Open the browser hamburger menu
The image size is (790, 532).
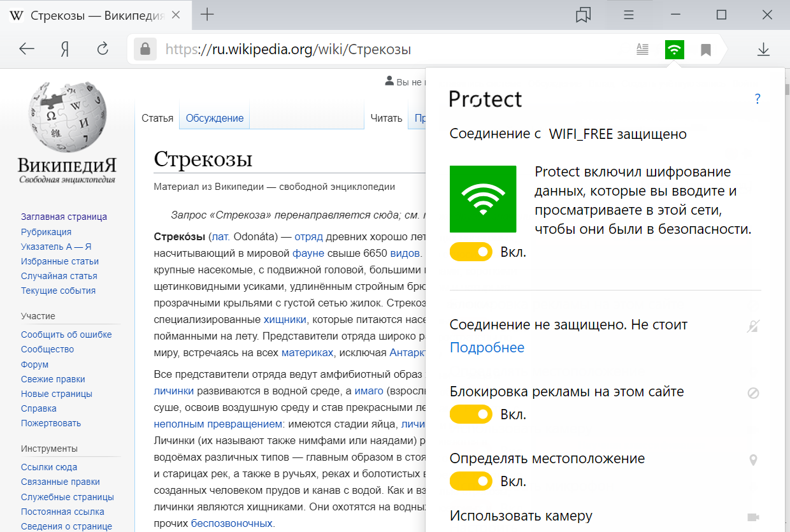pyautogui.click(x=629, y=15)
